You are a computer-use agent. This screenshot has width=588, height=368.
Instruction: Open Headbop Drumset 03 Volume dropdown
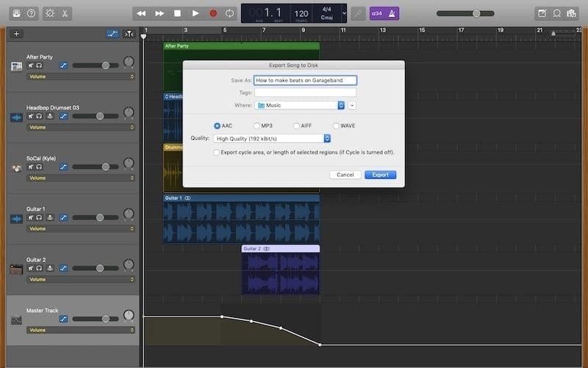(x=80, y=127)
